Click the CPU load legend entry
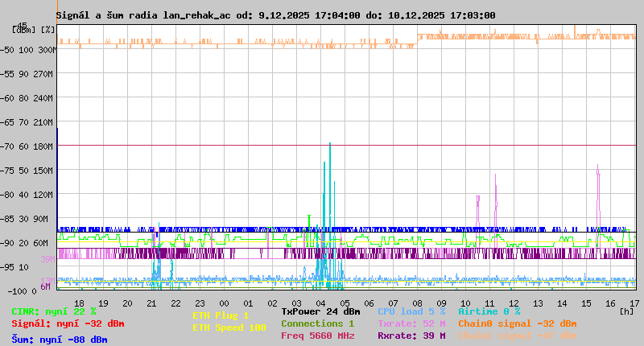Viewport: 644px width, 346px height. pos(411,311)
